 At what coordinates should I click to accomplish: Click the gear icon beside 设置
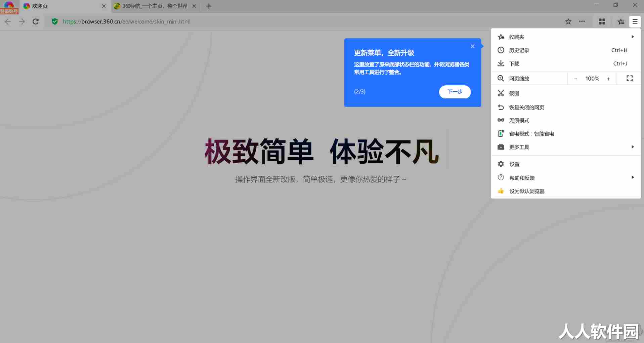(501, 164)
